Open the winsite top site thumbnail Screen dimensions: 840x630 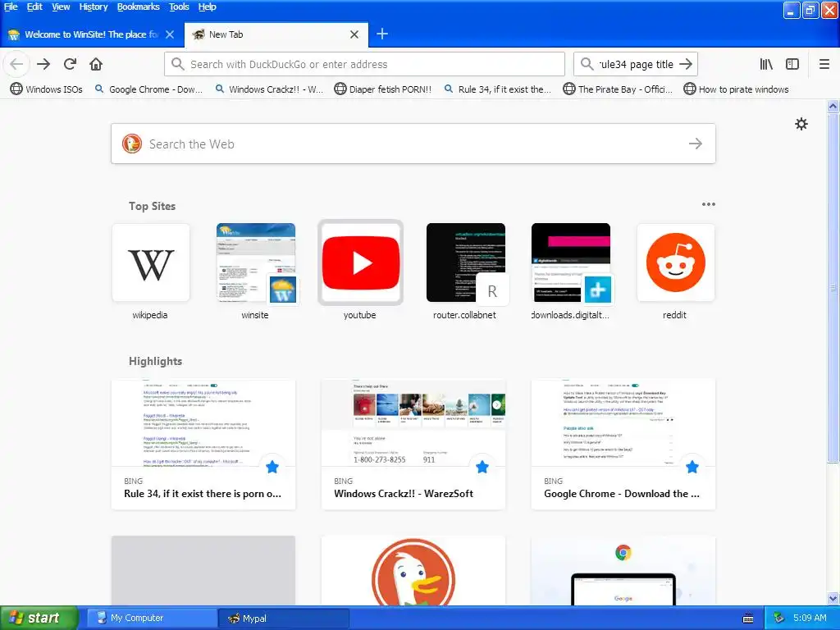tap(256, 262)
